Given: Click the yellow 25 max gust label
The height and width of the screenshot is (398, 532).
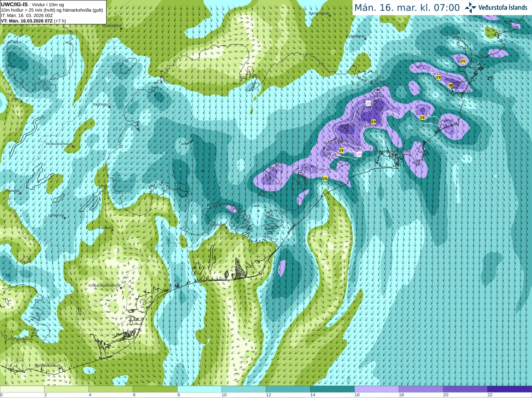Looking at the screenshot, I should coord(463,61).
